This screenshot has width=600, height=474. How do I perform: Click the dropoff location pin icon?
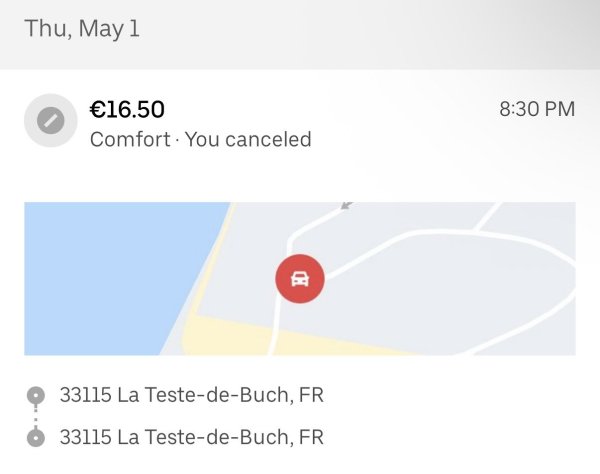click(36, 437)
